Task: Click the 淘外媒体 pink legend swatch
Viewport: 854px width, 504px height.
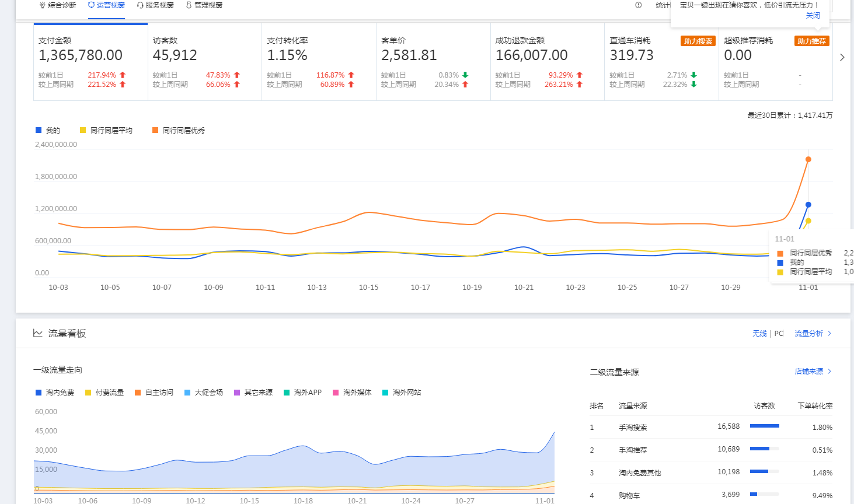Action: pos(336,393)
